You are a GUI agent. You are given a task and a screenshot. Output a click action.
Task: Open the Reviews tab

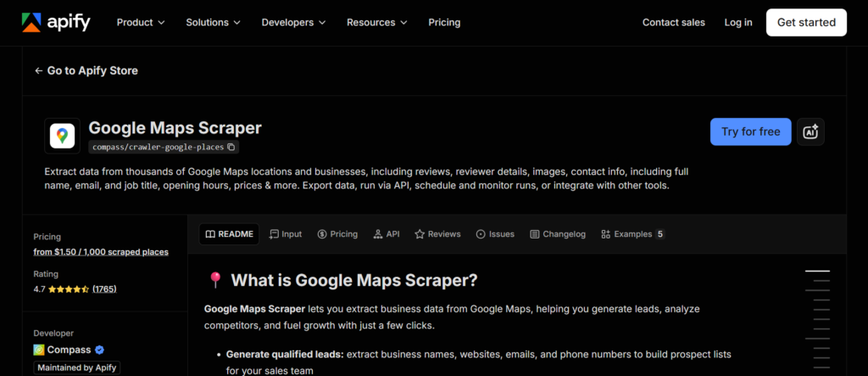438,234
